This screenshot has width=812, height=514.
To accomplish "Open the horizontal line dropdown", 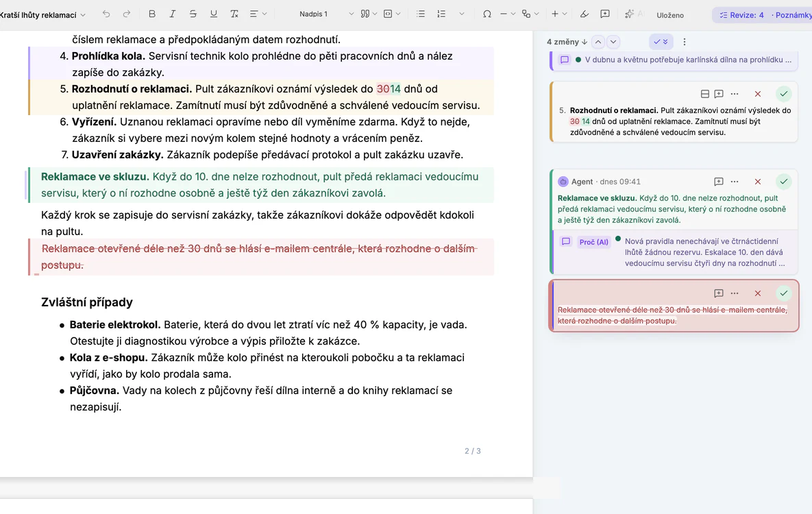I will coord(508,14).
